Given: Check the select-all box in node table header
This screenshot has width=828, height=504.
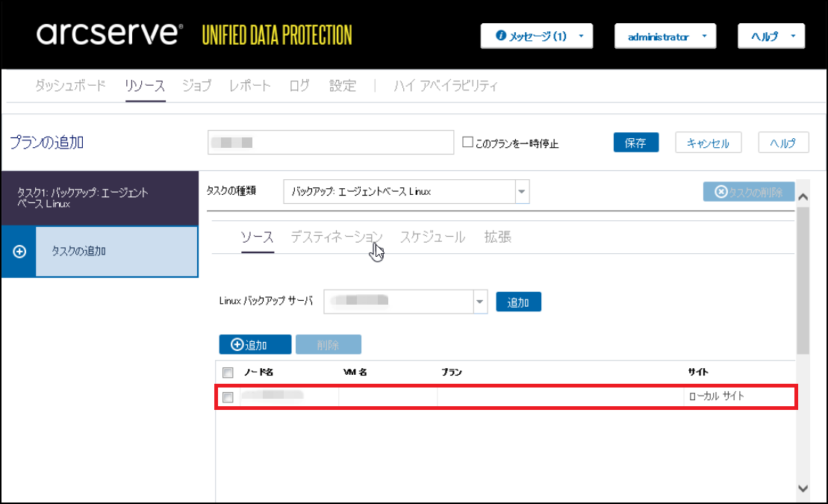Looking at the screenshot, I should coord(228,373).
